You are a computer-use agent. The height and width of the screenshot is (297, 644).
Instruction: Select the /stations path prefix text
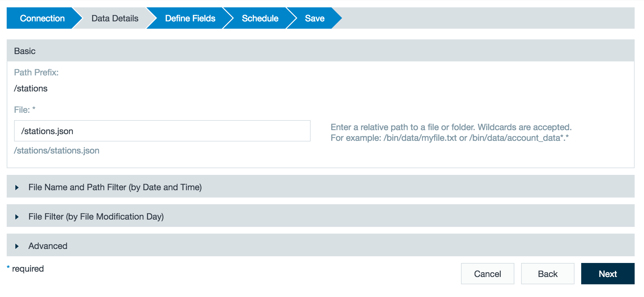[x=31, y=88]
